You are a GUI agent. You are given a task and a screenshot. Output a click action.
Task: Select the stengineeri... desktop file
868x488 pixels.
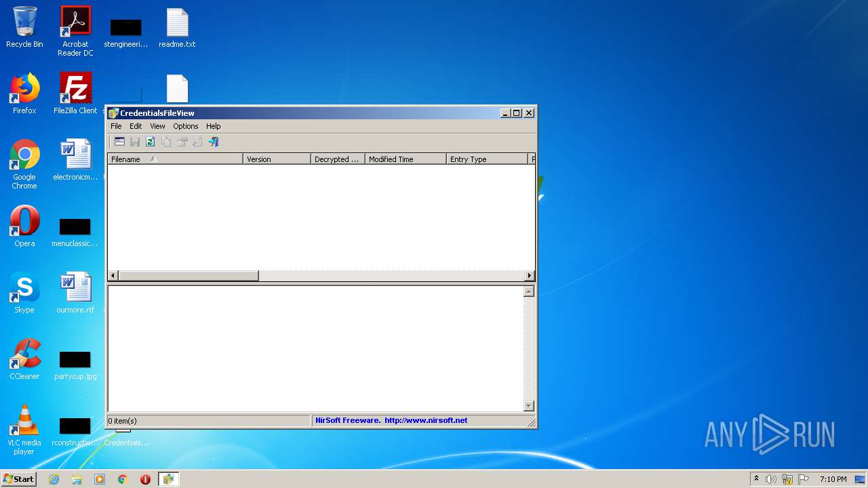[126, 33]
